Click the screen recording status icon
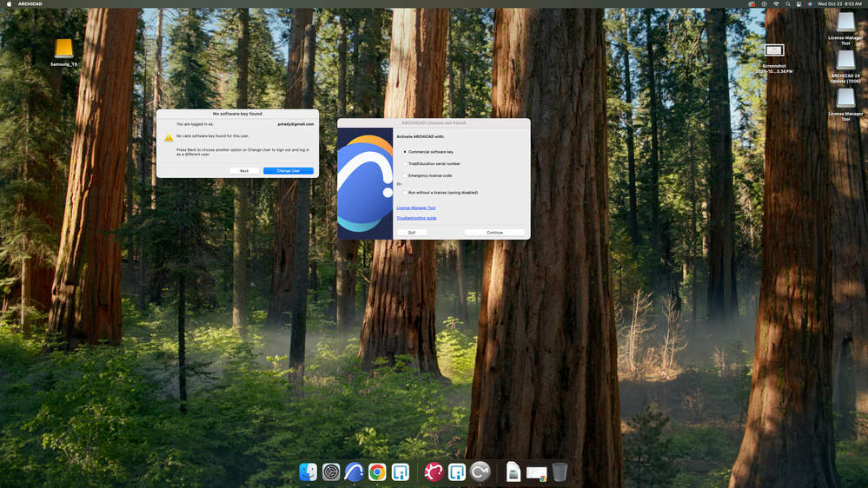868x488 pixels. pyautogui.click(x=752, y=3)
